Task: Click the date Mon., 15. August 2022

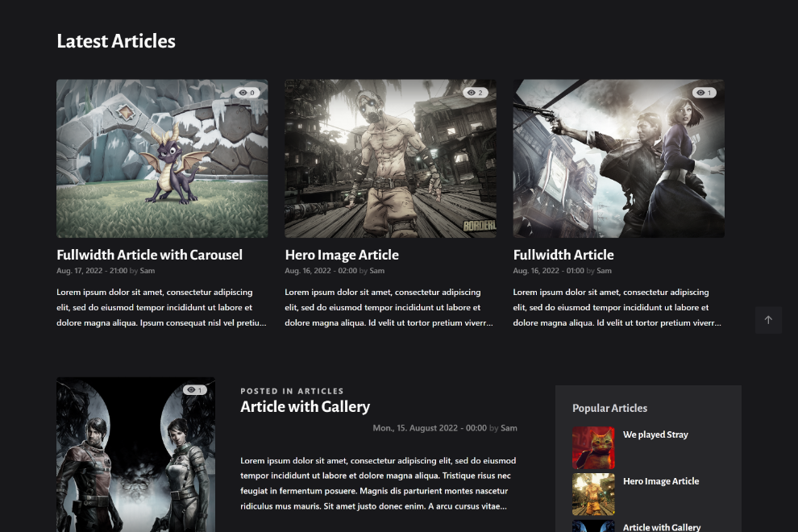Action: (430, 428)
